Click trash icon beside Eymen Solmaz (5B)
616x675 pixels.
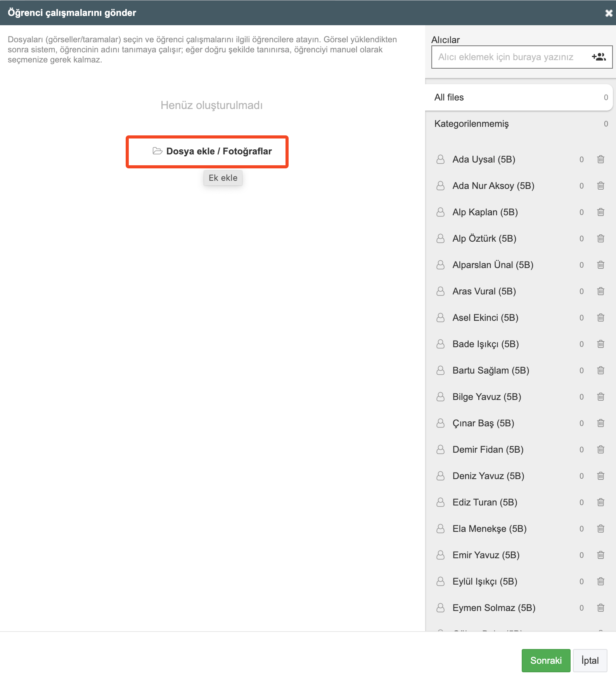pyautogui.click(x=600, y=608)
